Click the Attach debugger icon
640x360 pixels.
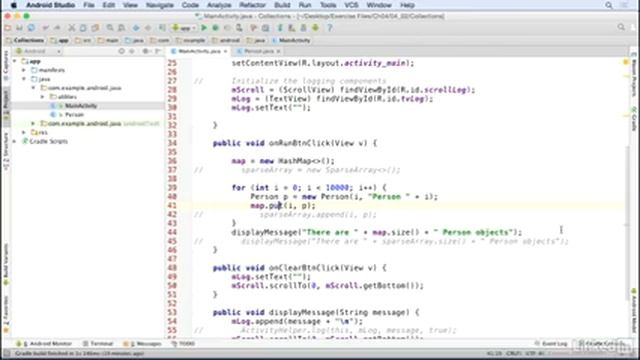(x=239, y=28)
